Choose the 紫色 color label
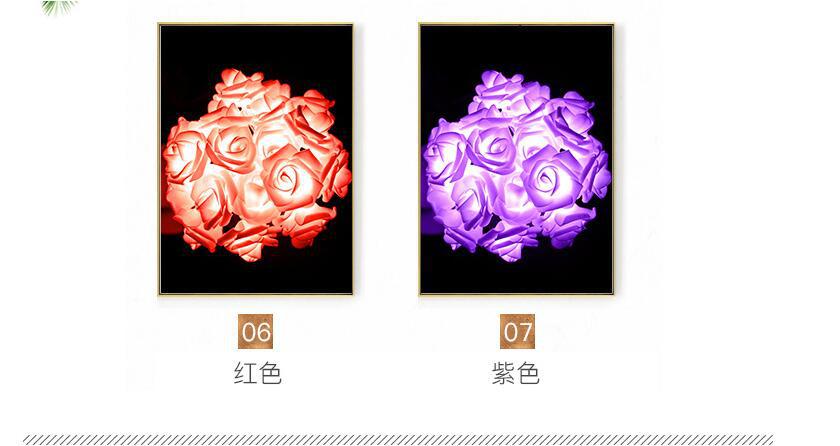 tap(516, 373)
